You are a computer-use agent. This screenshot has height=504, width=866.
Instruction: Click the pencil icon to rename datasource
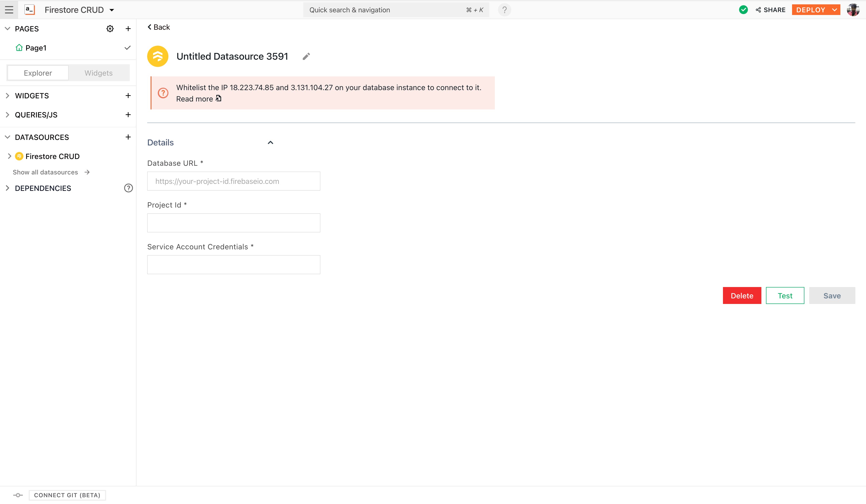pyautogui.click(x=306, y=56)
